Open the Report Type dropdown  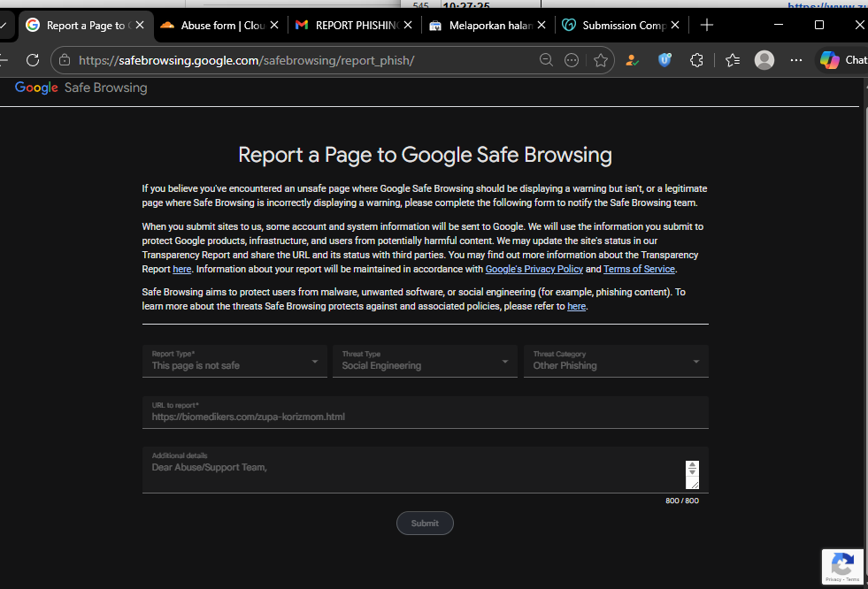[x=234, y=361]
